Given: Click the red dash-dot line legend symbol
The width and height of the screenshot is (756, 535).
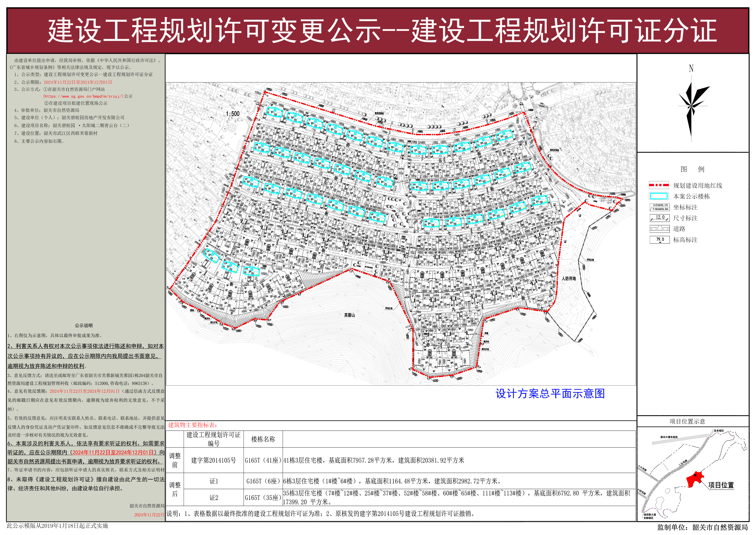Looking at the screenshot, I should click(659, 185).
